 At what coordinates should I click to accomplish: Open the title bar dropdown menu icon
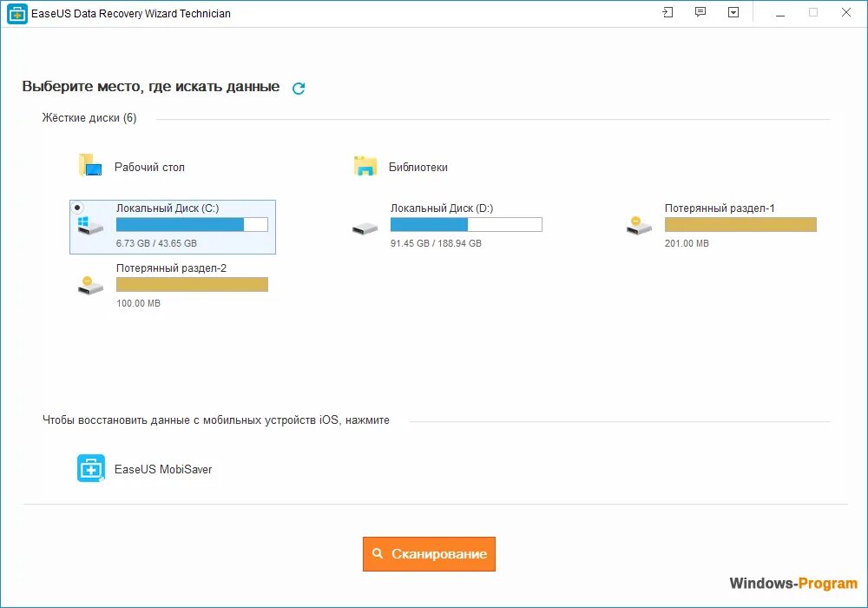click(x=733, y=12)
